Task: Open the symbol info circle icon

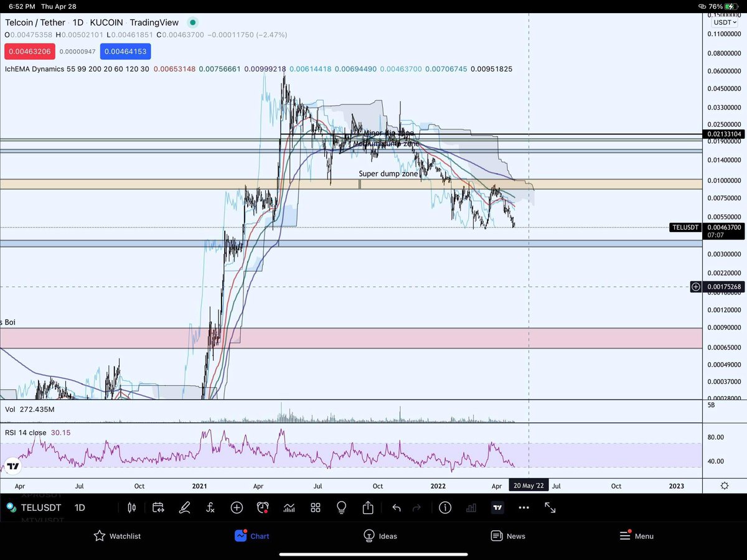Action: pyautogui.click(x=444, y=508)
